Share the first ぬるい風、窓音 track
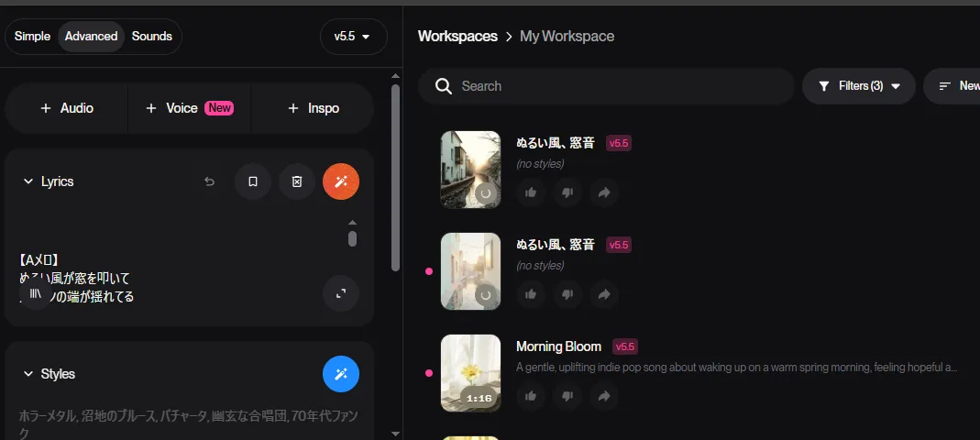This screenshot has width=980, height=440. click(604, 192)
